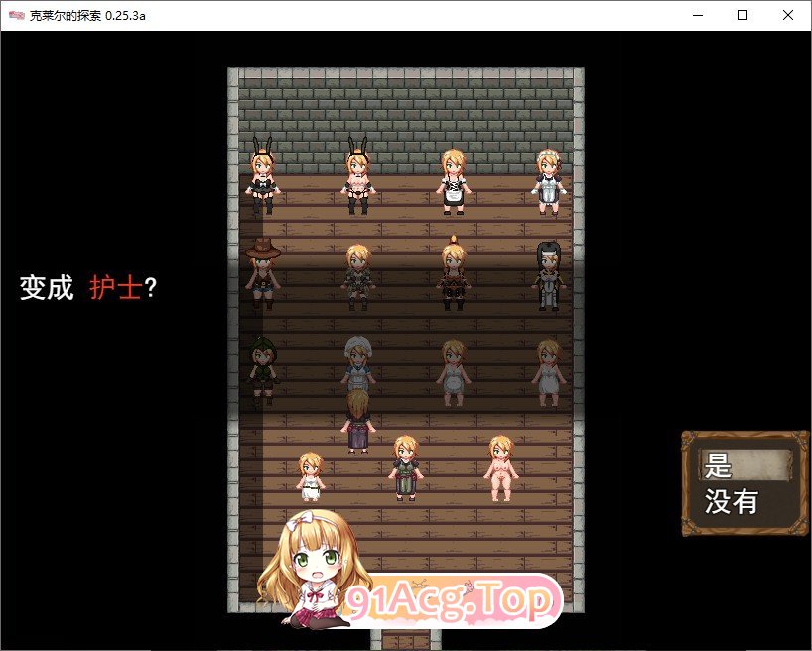Select 没有 to decline the change

pos(732,502)
